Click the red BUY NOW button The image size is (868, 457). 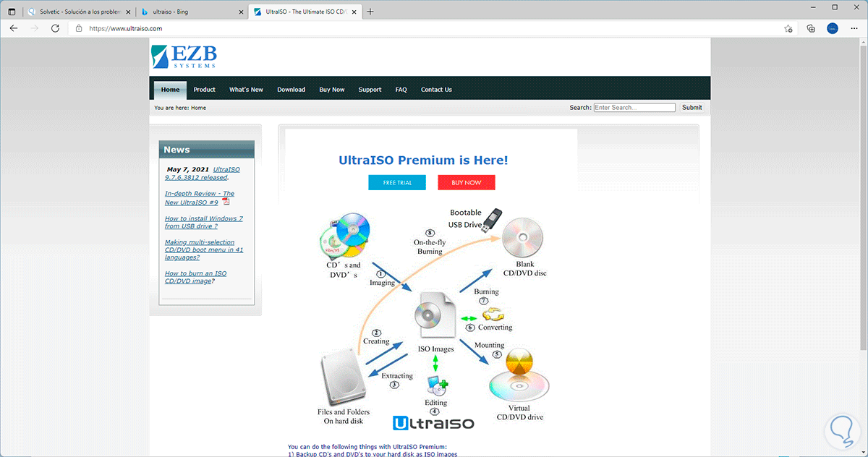click(x=467, y=182)
